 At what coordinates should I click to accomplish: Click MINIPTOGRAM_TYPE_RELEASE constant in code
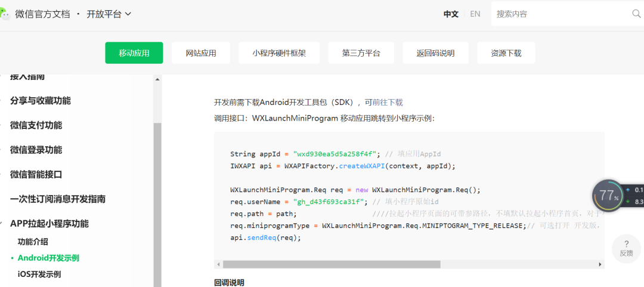point(473,226)
